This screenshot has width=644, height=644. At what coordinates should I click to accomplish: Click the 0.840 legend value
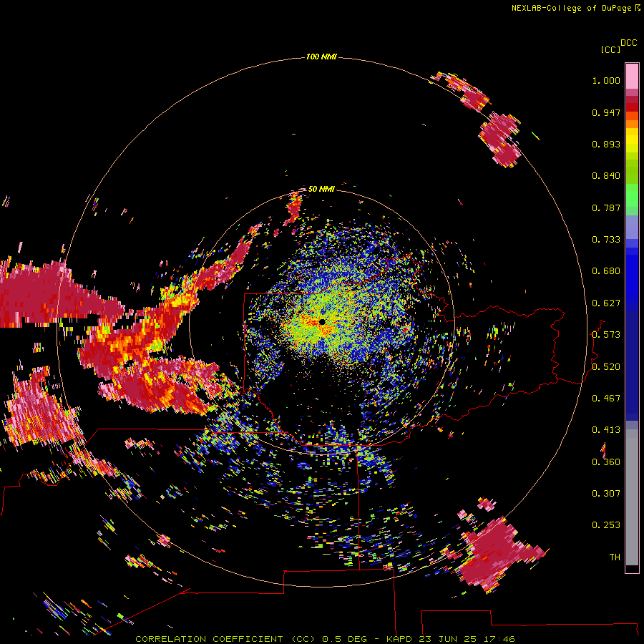pos(606,176)
